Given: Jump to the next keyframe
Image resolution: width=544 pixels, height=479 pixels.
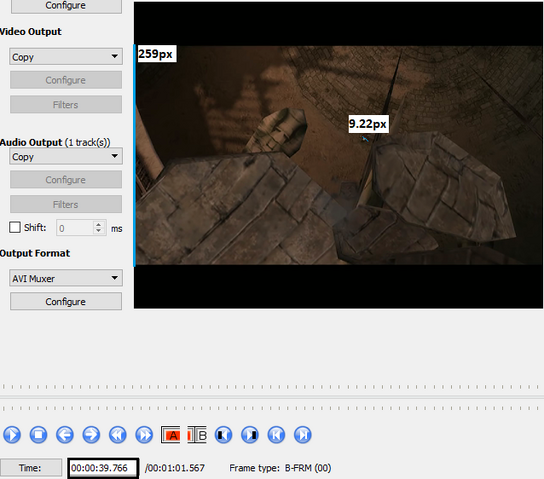Looking at the screenshot, I should tap(144, 435).
